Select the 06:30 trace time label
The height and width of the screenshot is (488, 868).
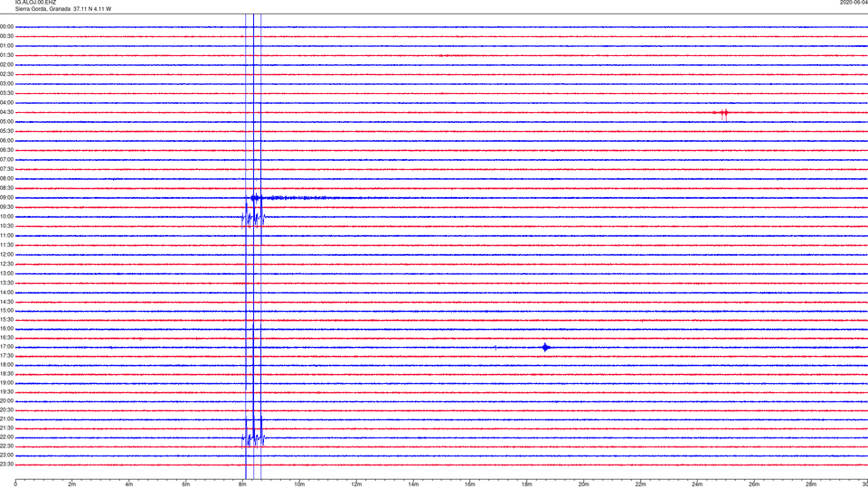coord(7,150)
